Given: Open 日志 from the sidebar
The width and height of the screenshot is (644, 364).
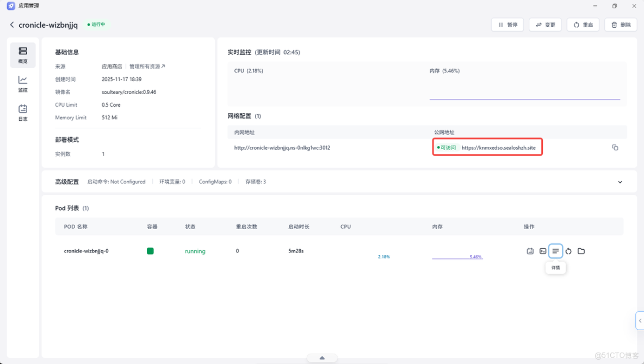Looking at the screenshot, I should click(22, 112).
